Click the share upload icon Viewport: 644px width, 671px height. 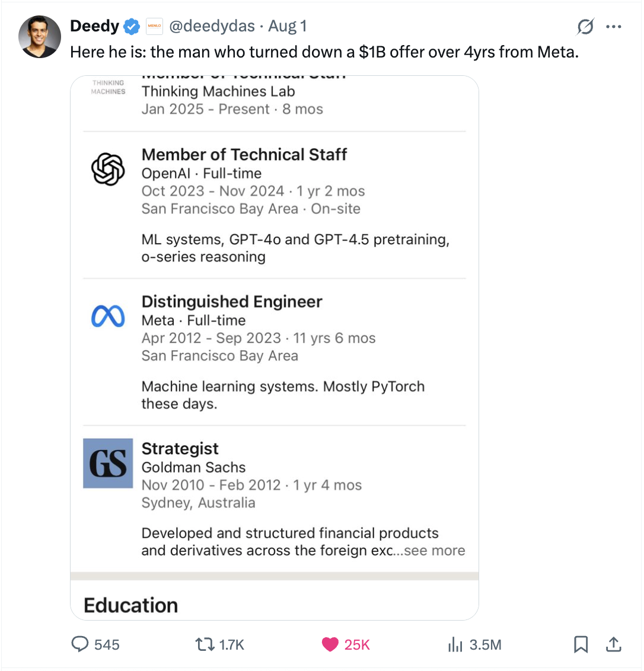click(x=614, y=644)
